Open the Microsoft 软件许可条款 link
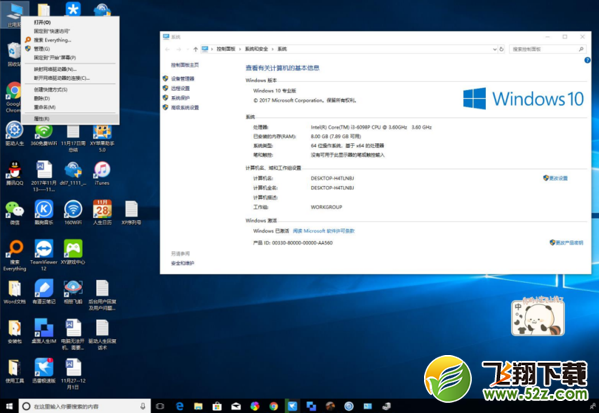This screenshot has width=599, height=413. pos(324,231)
